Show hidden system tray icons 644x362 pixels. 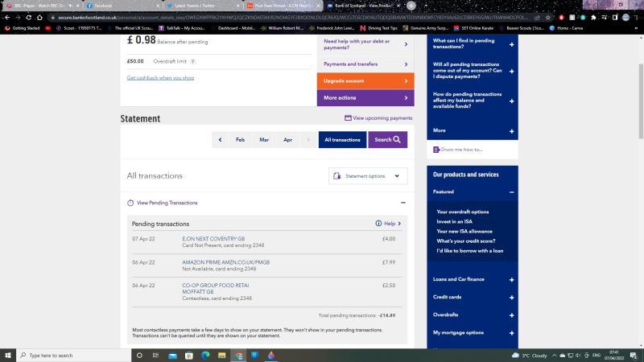coord(554,355)
